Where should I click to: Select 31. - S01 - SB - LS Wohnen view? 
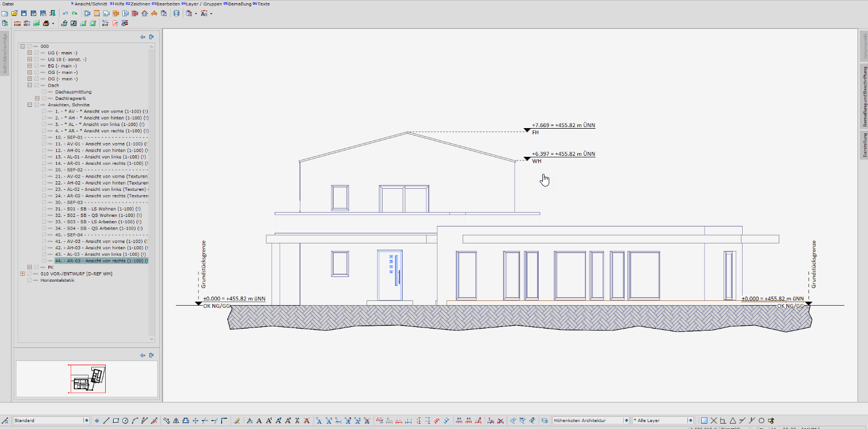click(98, 209)
